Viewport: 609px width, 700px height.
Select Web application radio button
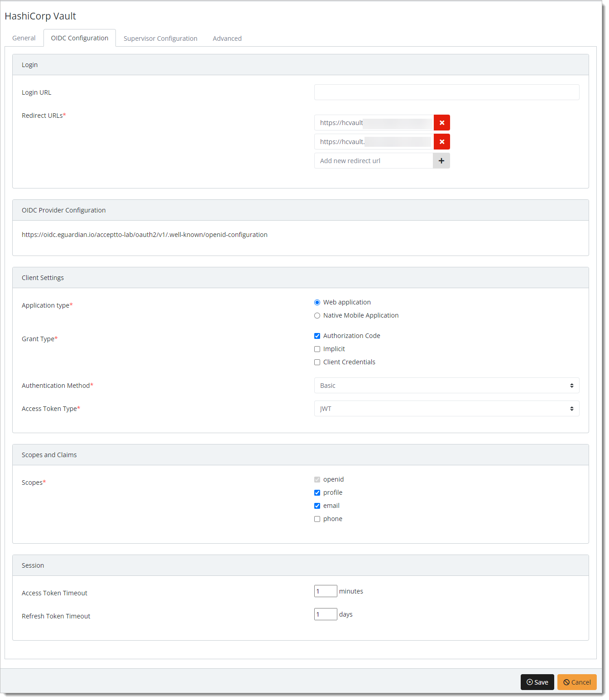click(x=317, y=302)
